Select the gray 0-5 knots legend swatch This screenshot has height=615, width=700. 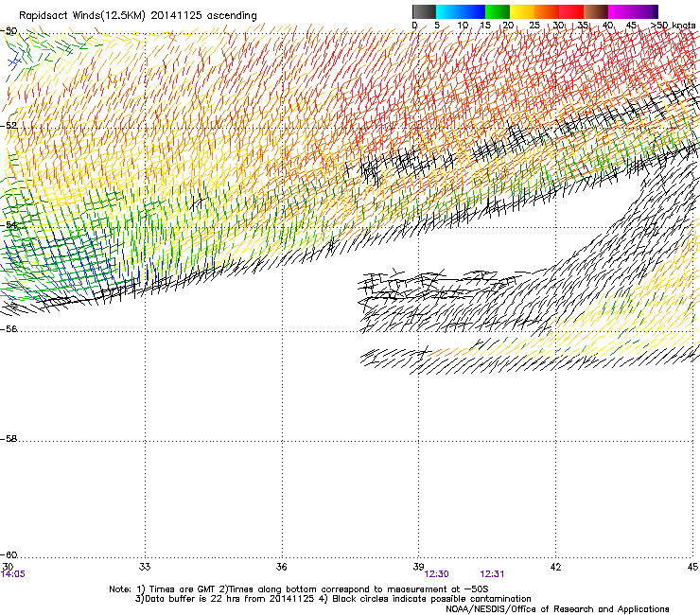point(425,11)
